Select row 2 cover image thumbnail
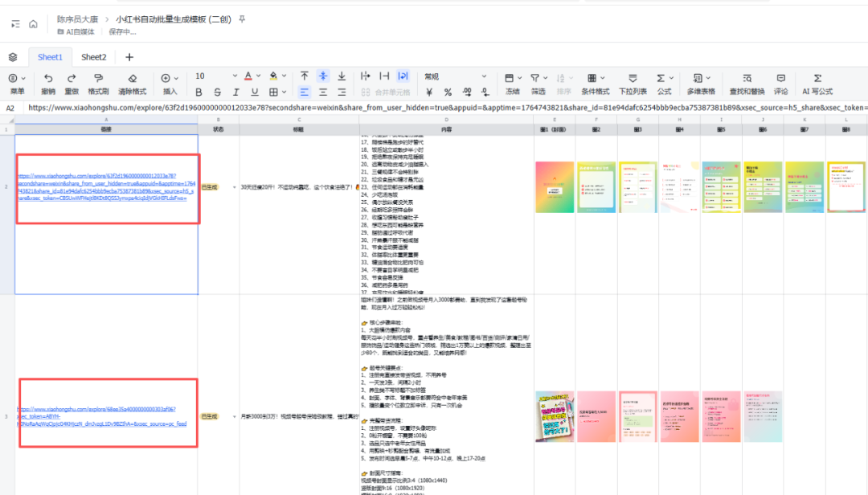Viewport: 868px width, 495px height. click(555, 187)
